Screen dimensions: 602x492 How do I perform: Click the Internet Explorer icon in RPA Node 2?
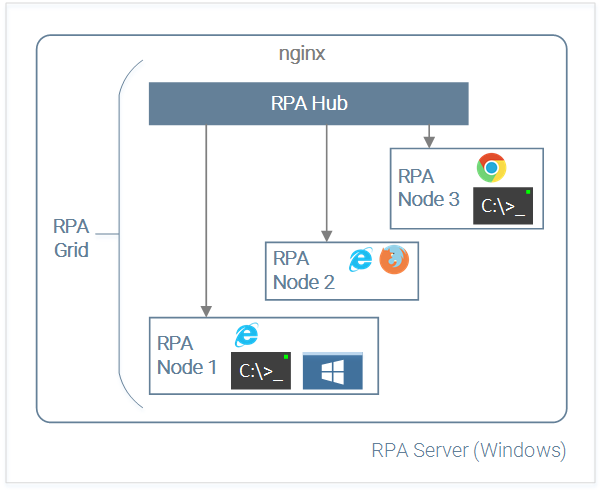click(361, 260)
